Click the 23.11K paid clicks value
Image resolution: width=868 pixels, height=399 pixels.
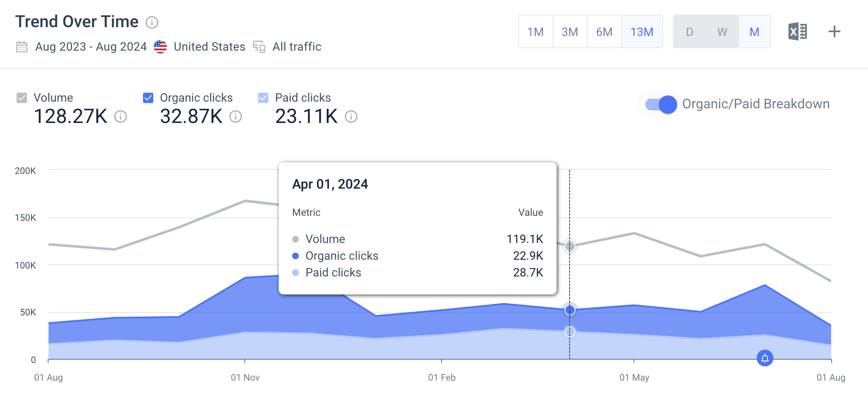[306, 116]
